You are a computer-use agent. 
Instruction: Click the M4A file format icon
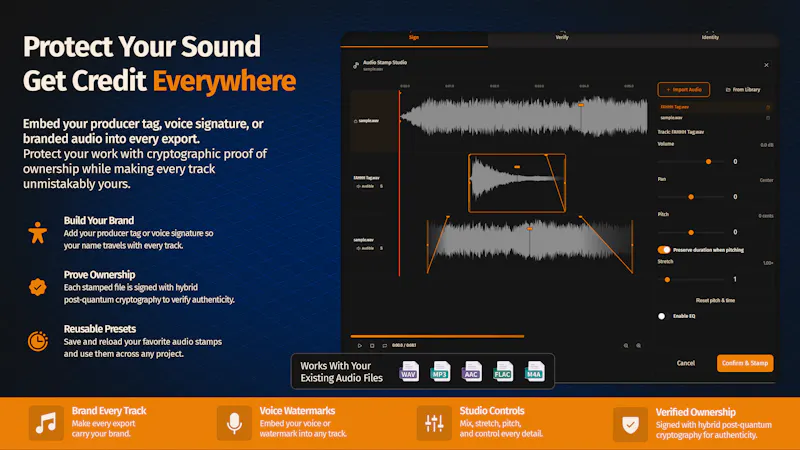click(535, 371)
